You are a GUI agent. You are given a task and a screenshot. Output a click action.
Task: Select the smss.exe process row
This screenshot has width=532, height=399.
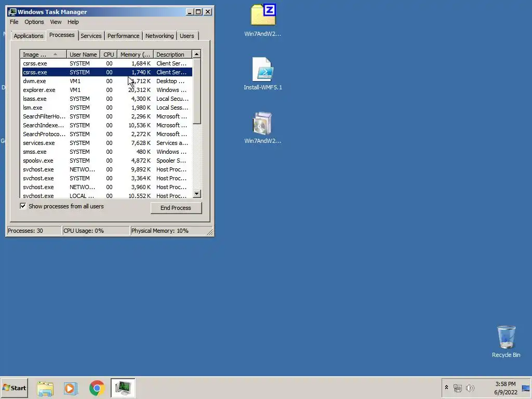[x=106, y=152]
